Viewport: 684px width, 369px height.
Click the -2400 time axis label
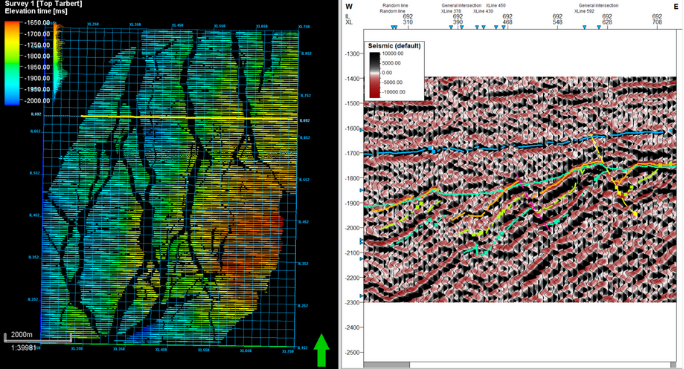point(352,327)
